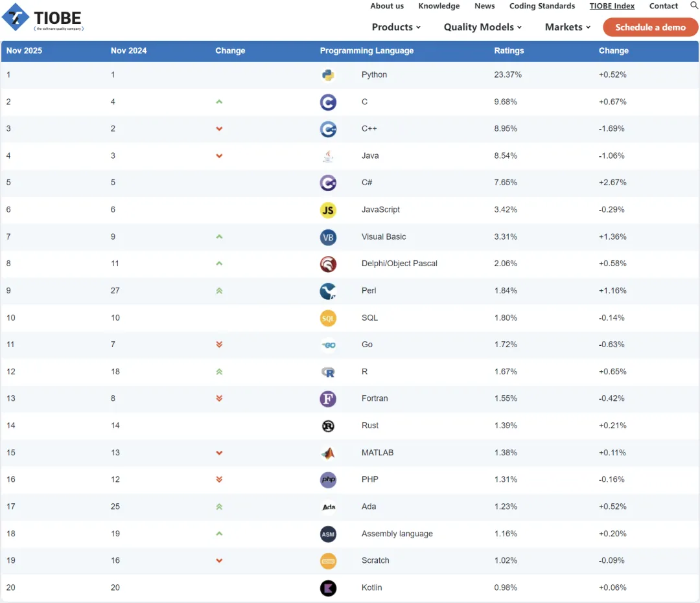Select the MATLAB language name

pos(377,453)
